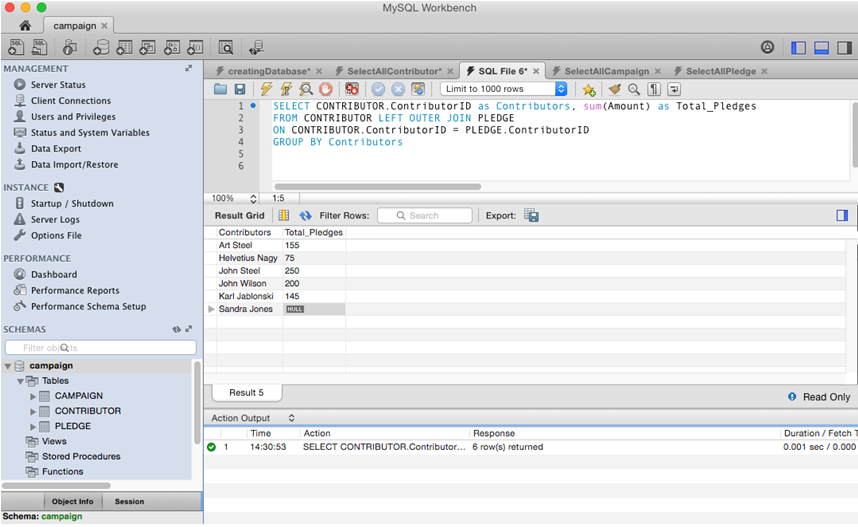Open the home screen tab icon
The width and height of the screenshot is (858, 527).
tap(25, 24)
